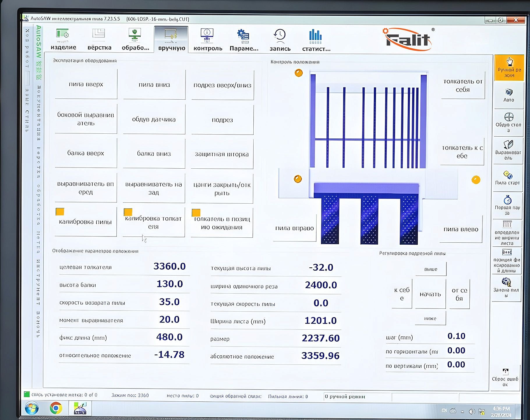Toggle the калибровка пилы button
The height and width of the screenshot is (420, 530).
(86, 222)
